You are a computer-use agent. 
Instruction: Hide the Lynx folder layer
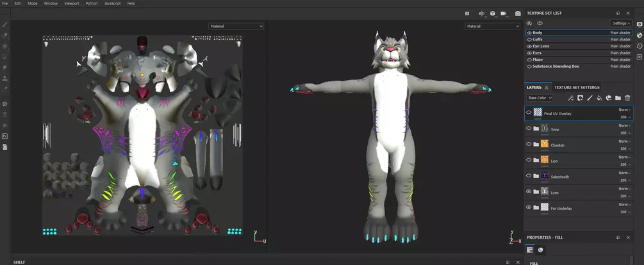tap(529, 191)
